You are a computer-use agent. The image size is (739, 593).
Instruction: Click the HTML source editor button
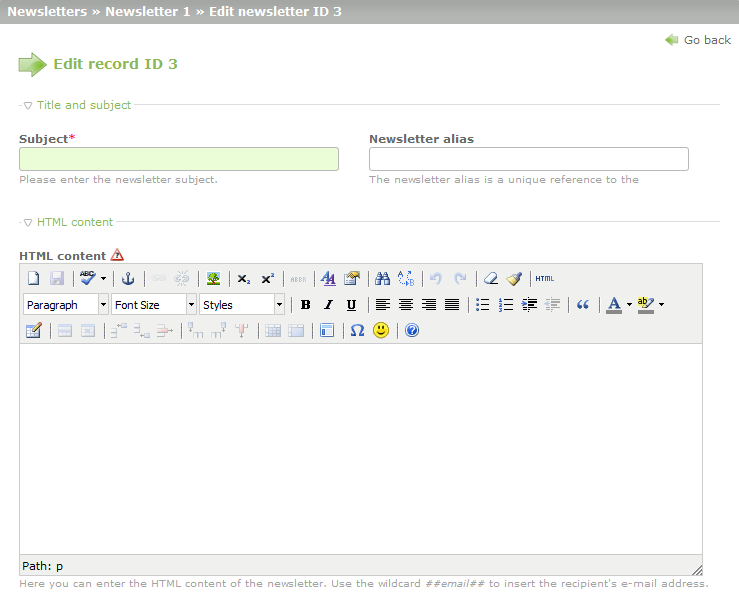544,279
